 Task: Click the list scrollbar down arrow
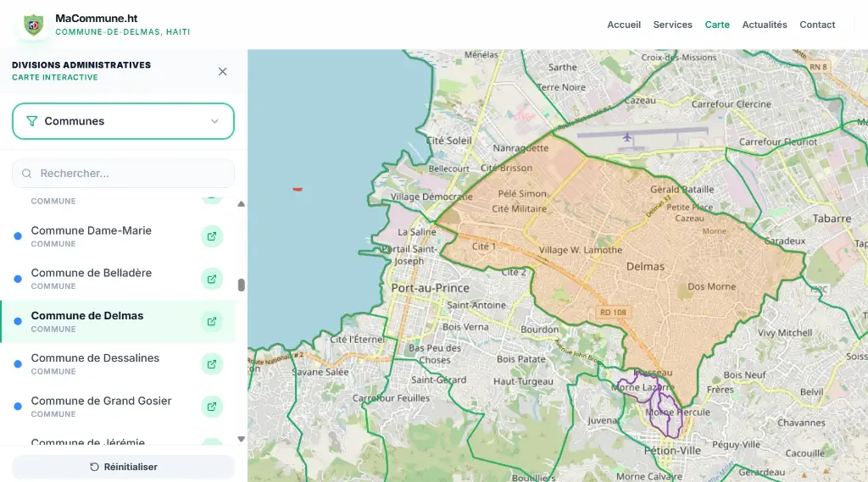(242, 439)
